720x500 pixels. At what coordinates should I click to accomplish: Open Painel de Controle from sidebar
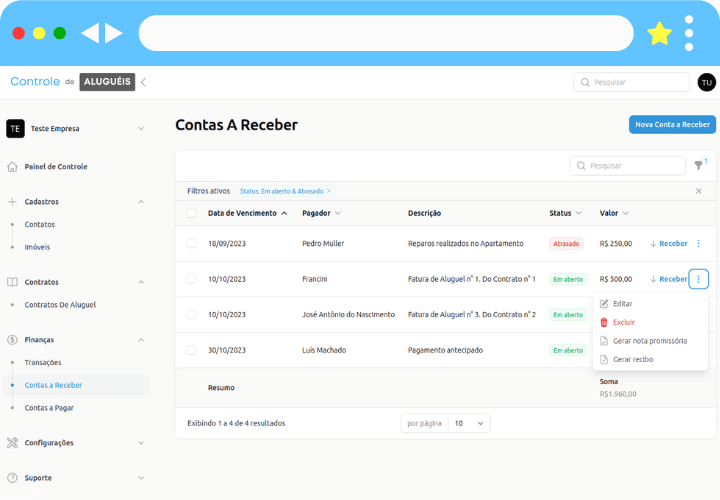56,167
